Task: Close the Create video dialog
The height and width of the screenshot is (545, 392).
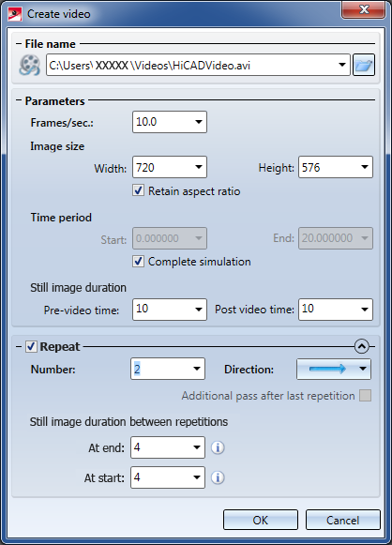Action: coord(364,9)
